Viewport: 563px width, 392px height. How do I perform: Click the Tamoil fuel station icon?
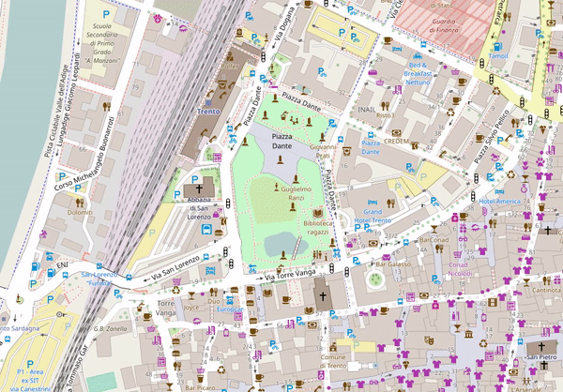[x=496, y=45]
